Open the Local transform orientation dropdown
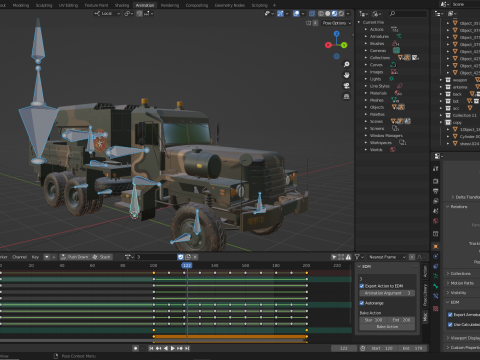480x360 pixels. (107, 14)
